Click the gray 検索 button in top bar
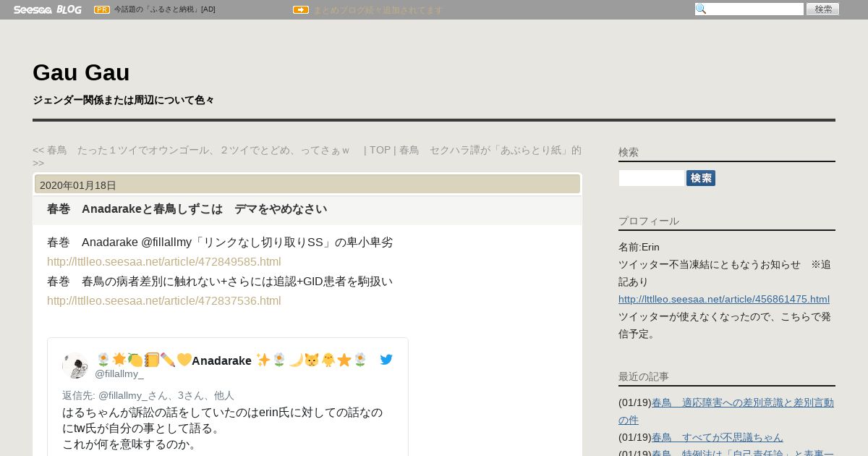This screenshot has width=868, height=456. click(x=823, y=9)
